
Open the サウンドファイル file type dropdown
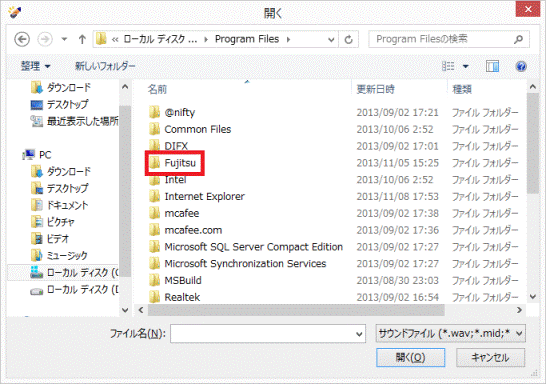click(450, 334)
